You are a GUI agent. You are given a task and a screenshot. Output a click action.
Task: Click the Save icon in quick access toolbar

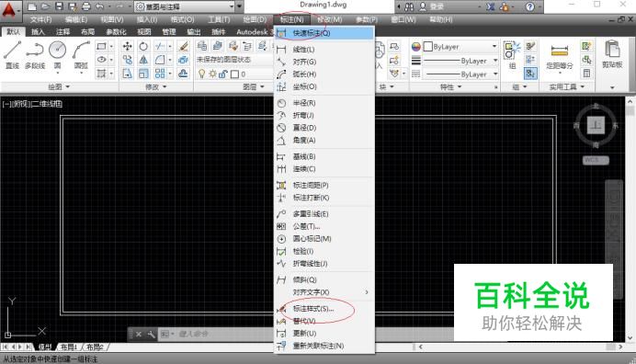pyautogui.click(x=59, y=6)
